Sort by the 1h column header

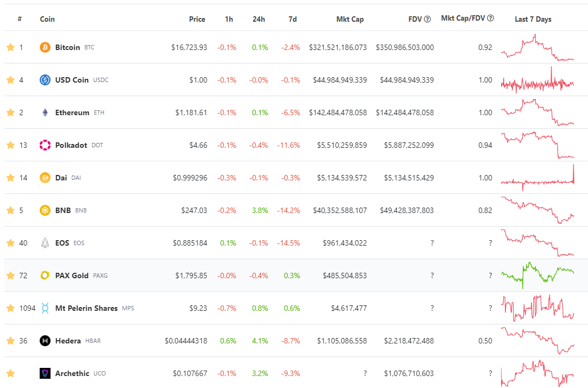[229, 19]
